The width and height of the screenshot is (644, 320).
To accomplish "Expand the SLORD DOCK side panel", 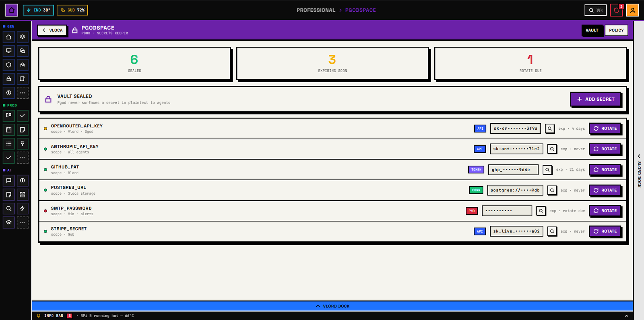I will coord(639,171).
